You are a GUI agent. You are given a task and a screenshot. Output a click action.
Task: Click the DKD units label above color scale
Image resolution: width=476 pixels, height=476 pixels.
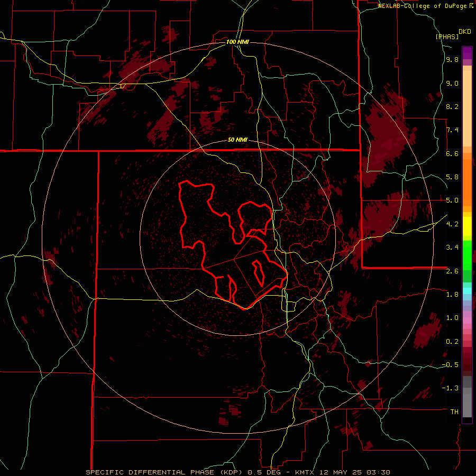tap(465, 32)
